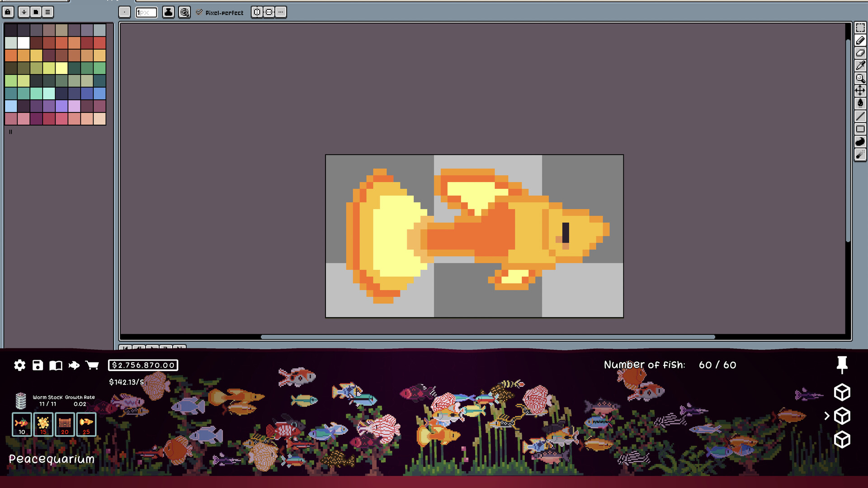Click the Growth Rate 0.02 value
The width and height of the screenshot is (868, 488).
(80, 404)
